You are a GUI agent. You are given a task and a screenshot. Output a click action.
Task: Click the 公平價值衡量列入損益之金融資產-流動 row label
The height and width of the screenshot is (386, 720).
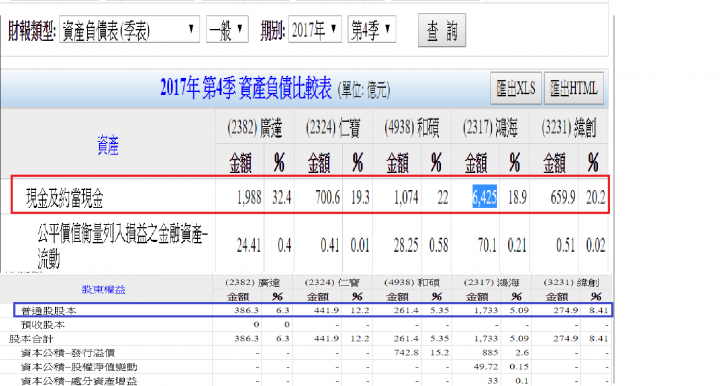click(x=123, y=247)
